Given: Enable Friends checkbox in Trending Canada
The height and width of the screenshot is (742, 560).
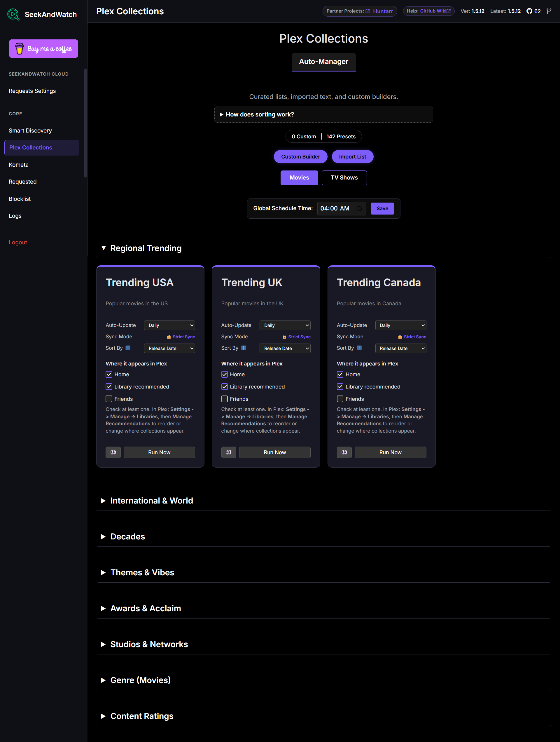Looking at the screenshot, I should (x=340, y=399).
